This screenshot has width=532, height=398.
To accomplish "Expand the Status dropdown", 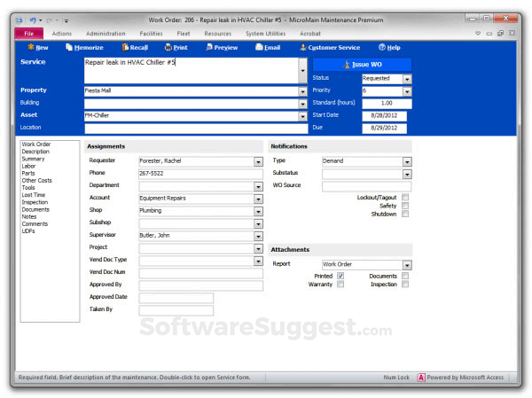I will click(x=407, y=79).
